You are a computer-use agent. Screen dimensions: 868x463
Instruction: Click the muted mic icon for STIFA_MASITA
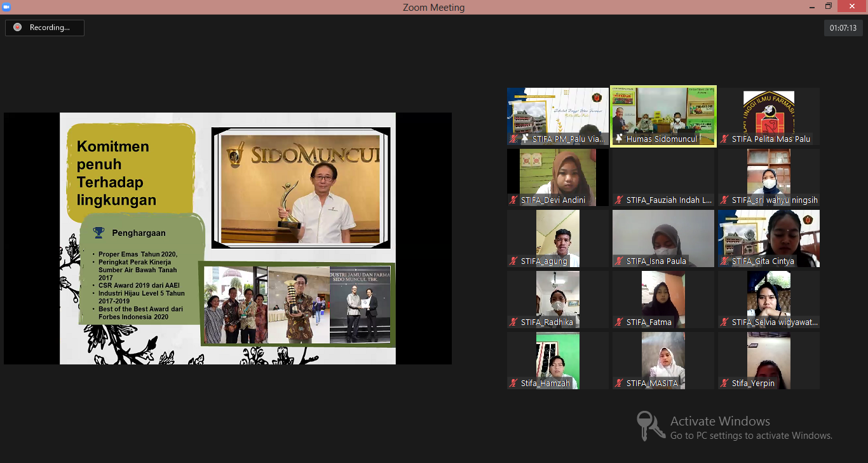(619, 383)
